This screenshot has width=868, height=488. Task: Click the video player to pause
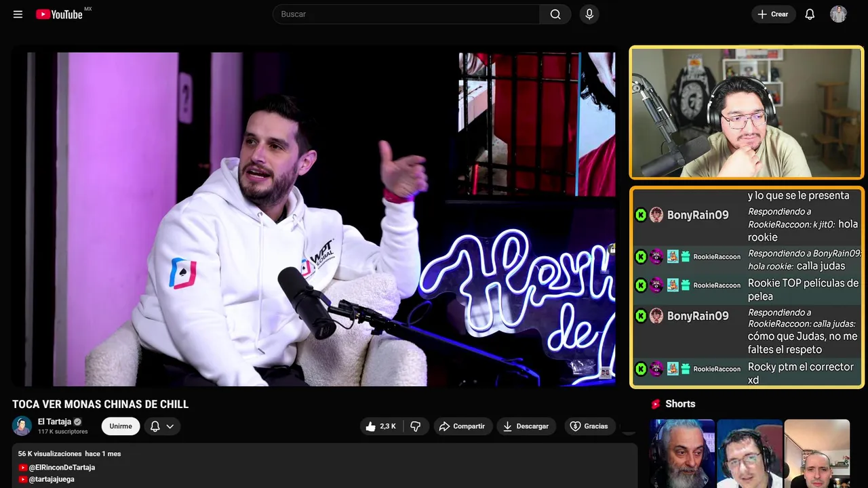(x=313, y=219)
